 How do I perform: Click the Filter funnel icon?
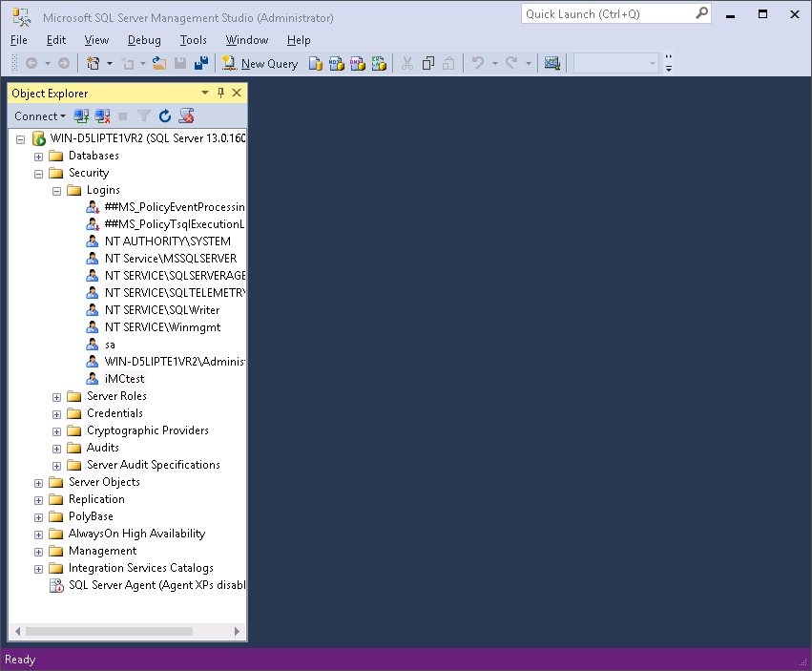144,116
